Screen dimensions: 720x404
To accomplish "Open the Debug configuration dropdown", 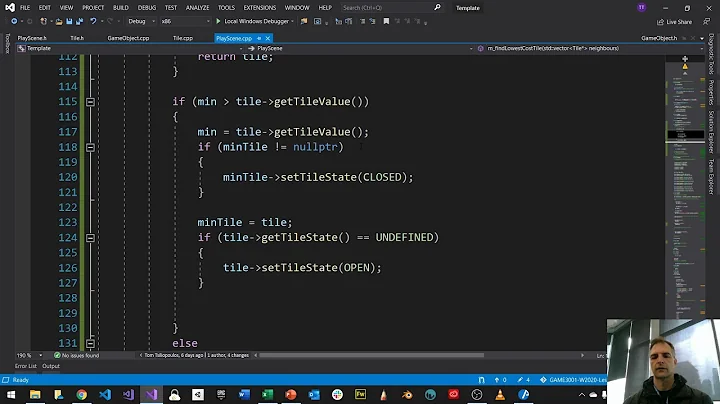I will (x=141, y=21).
